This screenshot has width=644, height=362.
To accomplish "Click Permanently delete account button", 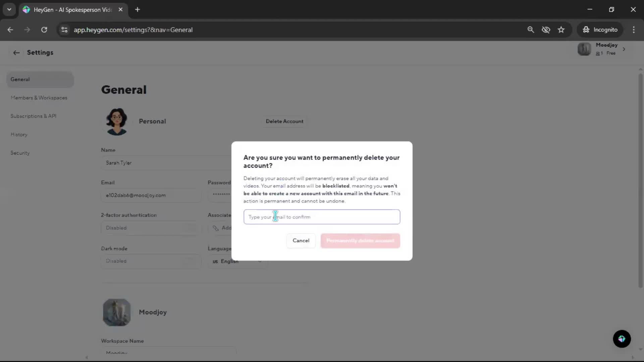I will pyautogui.click(x=360, y=241).
